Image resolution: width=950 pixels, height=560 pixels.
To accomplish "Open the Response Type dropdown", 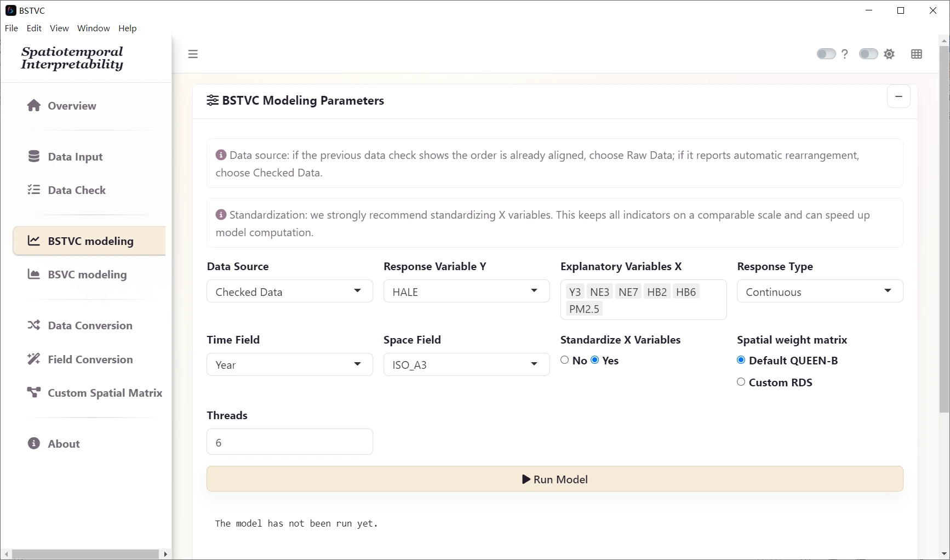I will click(x=820, y=291).
